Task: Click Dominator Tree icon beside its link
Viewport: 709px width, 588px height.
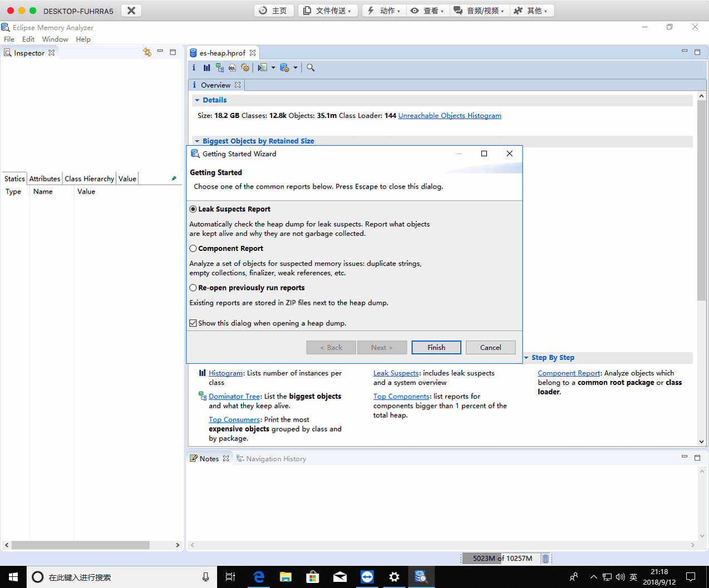Action: (203, 396)
